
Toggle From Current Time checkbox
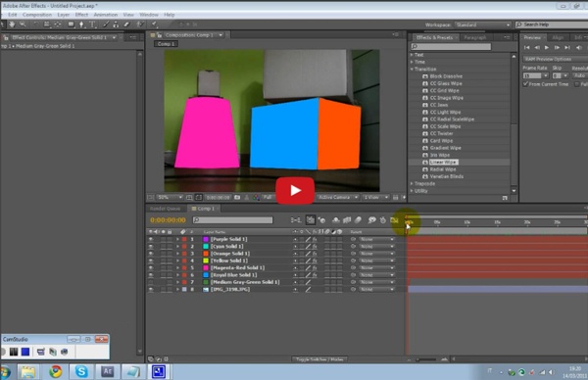point(525,84)
